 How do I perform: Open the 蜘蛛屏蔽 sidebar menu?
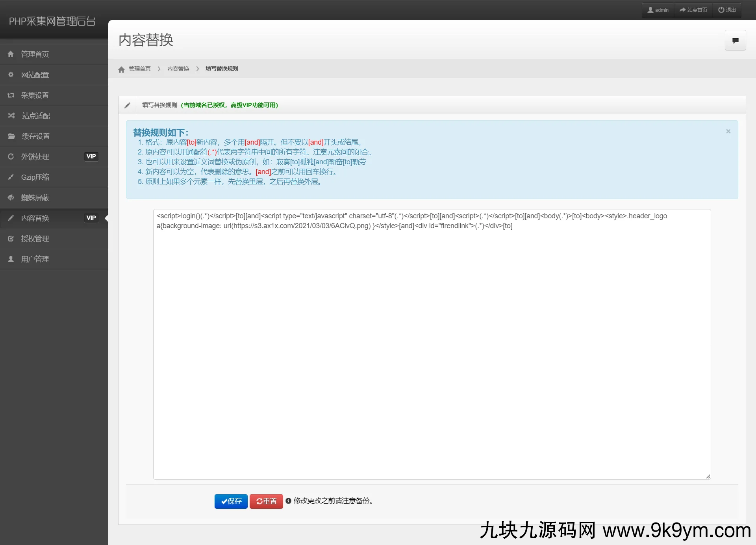35,197
